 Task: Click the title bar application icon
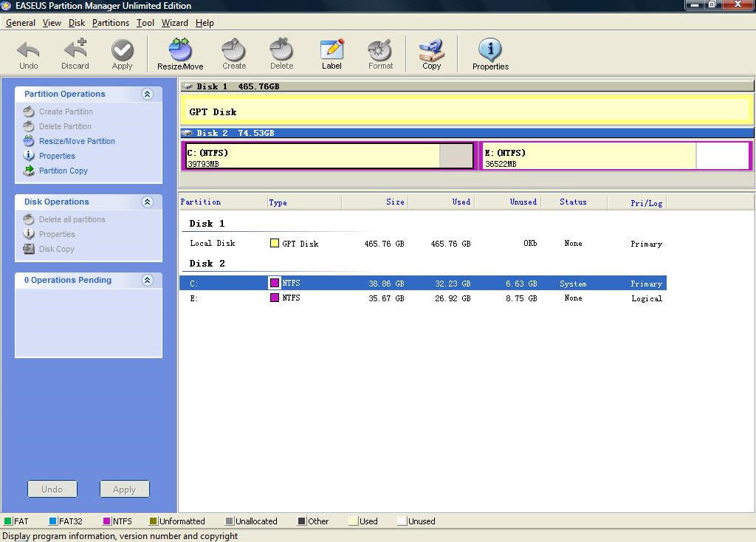coord(6,6)
